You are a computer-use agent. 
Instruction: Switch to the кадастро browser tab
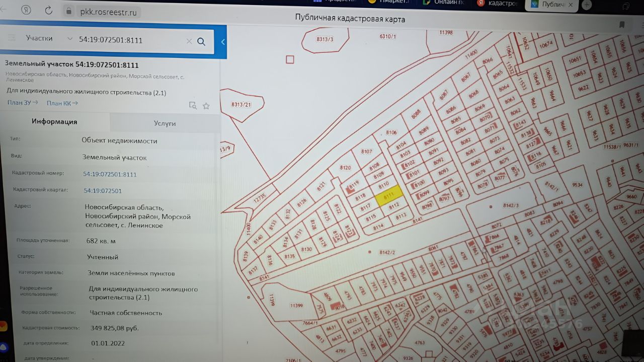[x=498, y=4]
